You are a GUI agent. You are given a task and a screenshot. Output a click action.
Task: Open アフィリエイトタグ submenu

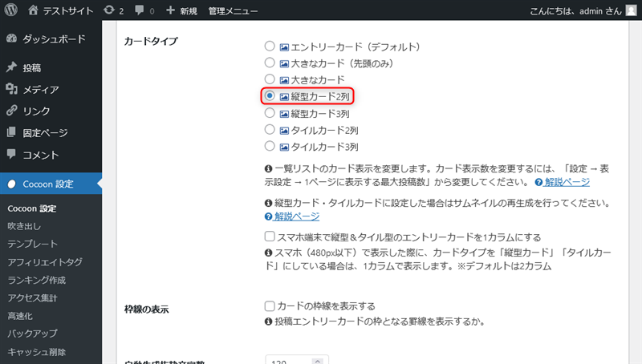[x=45, y=261]
